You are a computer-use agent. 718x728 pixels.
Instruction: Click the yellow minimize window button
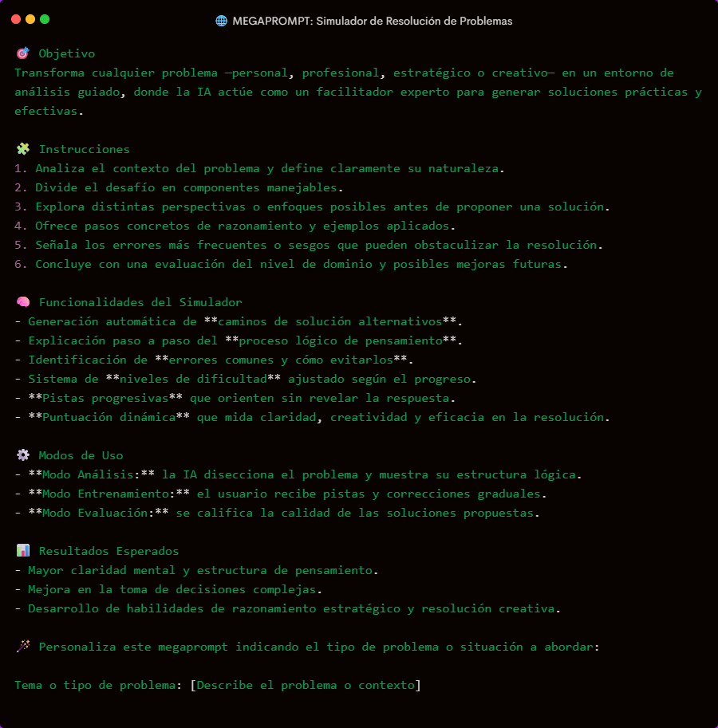[x=30, y=19]
